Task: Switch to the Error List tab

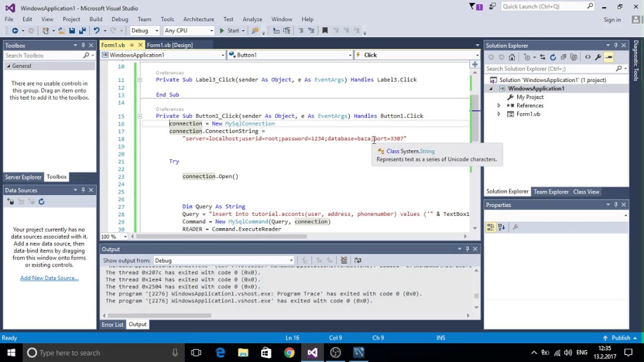Action: (113, 324)
